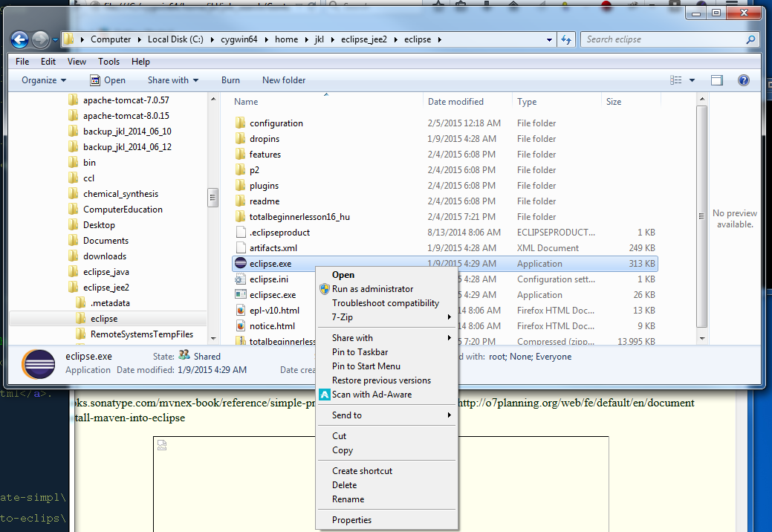The width and height of the screenshot is (772, 532).
Task: Click the eclipse.ini configuration file icon
Action: point(240,279)
